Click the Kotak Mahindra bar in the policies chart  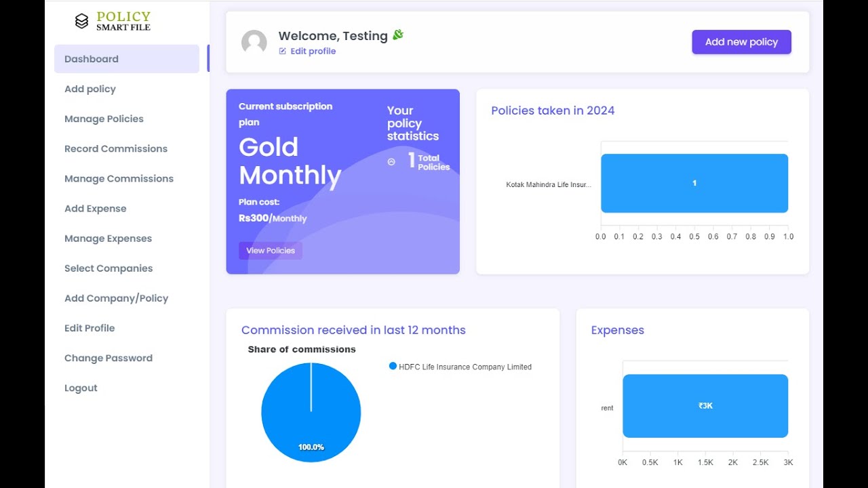coord(694,184)
